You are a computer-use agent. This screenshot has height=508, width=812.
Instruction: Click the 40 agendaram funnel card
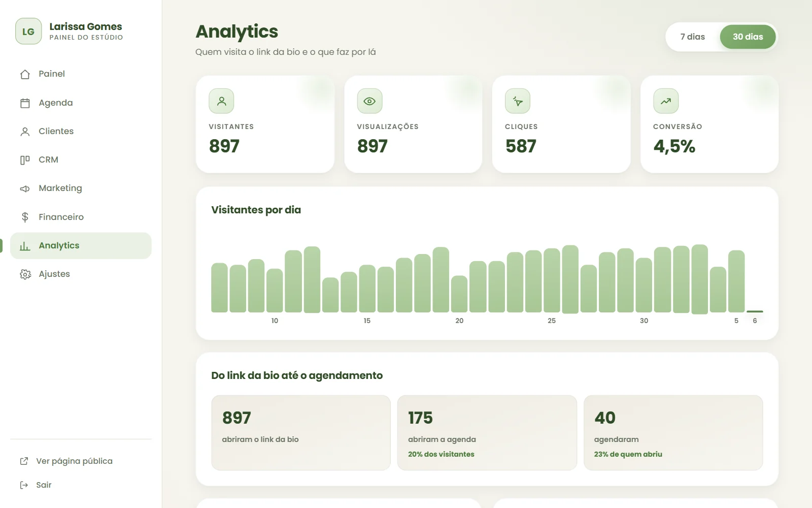tap(673, 433)
